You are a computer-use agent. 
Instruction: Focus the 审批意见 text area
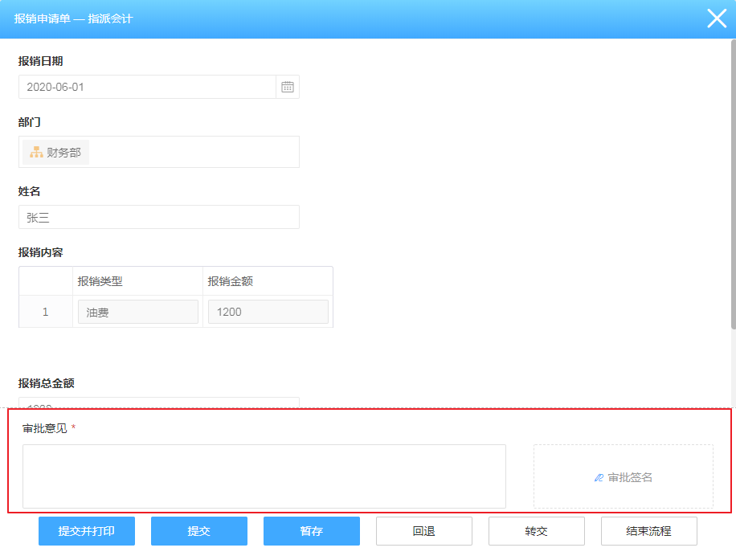pyautogui.click(x=264, y=476)
